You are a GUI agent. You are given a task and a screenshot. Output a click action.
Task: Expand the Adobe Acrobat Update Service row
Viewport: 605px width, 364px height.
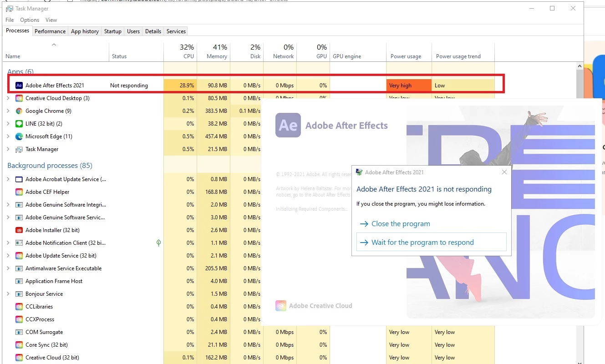point(8,179)
